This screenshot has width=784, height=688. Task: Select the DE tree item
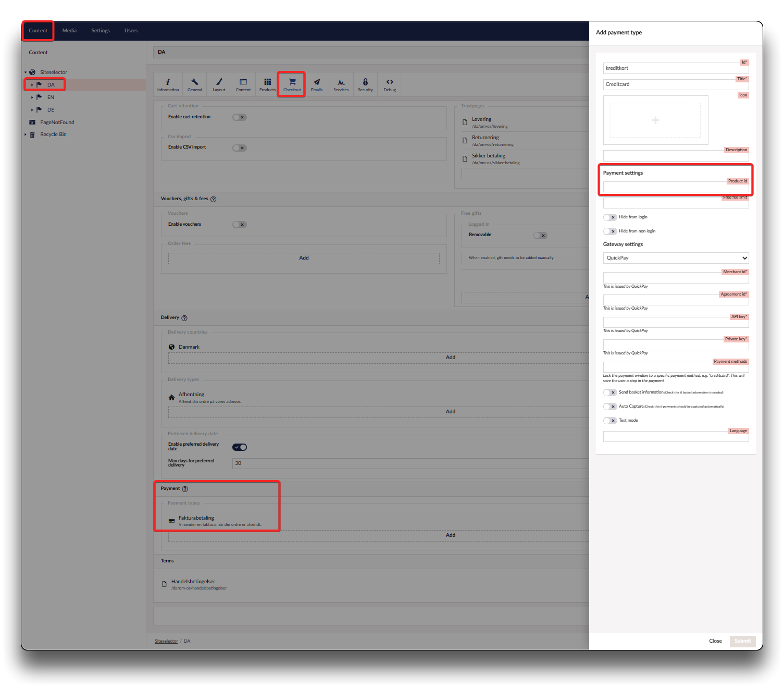point(51,110)
